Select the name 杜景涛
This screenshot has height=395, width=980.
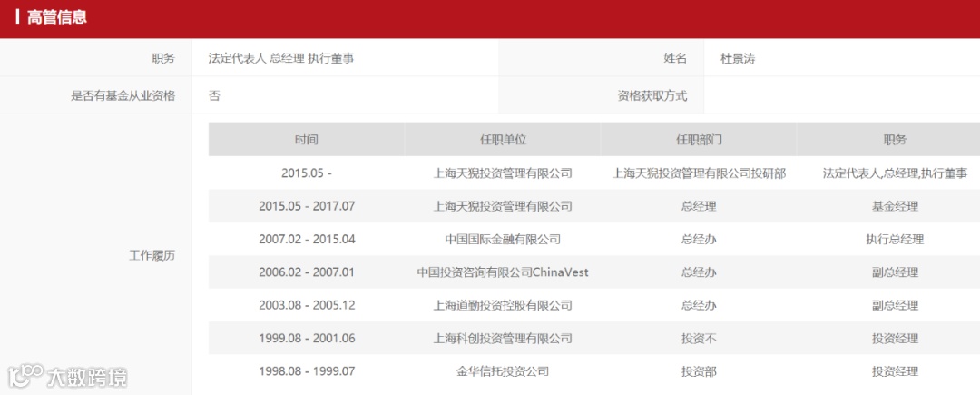tap(738, 58)
